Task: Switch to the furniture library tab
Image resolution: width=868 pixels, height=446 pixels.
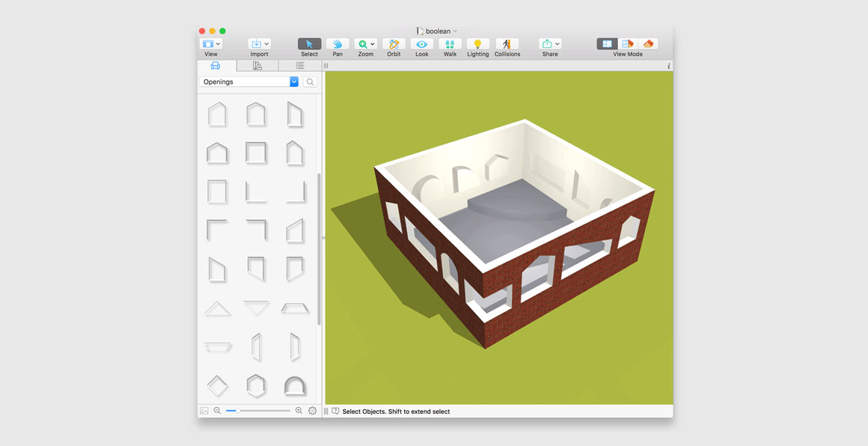Action: pyautogui.click(x=216, y=66)
